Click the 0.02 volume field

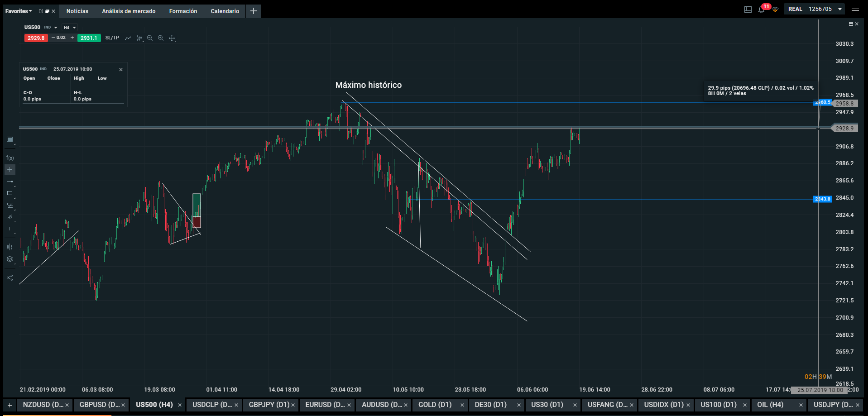pos(61,38)
